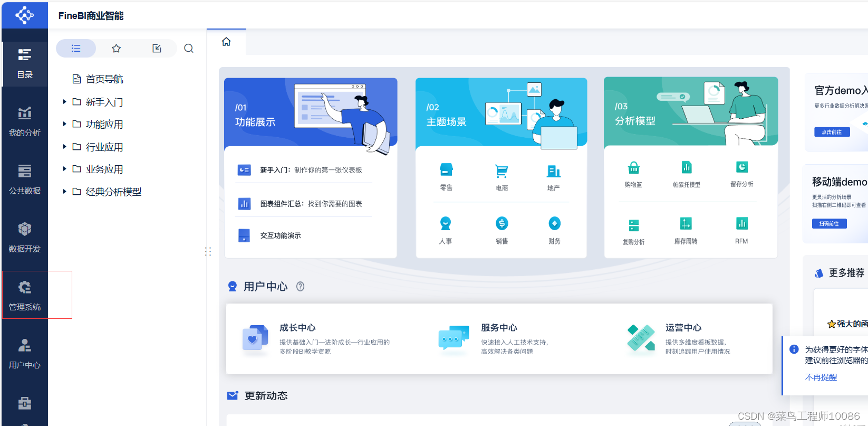
Task: Switch to the list view tab
Action: 76,49
